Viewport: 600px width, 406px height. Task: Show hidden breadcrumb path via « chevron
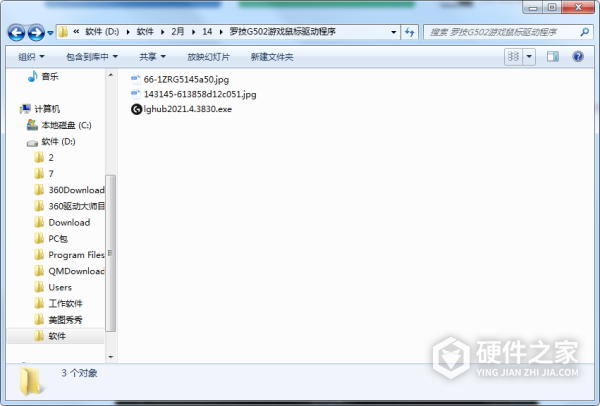click(x=76, y=32)
